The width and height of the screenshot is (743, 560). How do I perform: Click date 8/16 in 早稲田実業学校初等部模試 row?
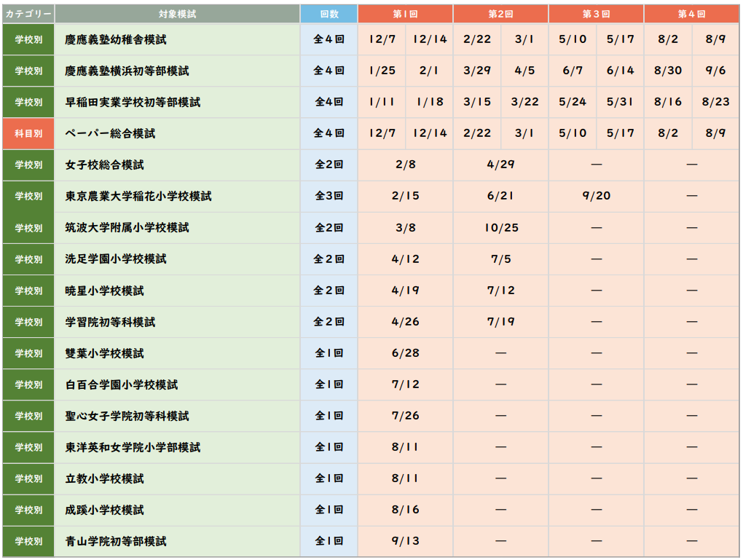pyautogui.click(x=668, y=102)
